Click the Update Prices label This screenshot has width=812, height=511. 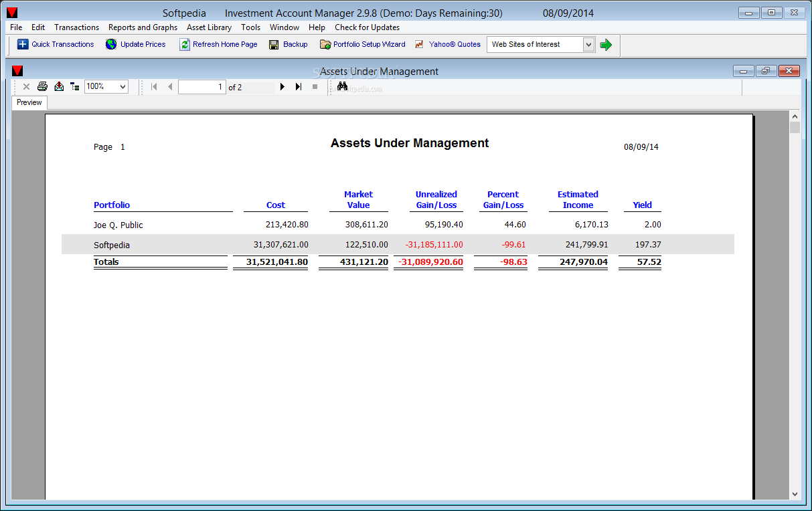click(x=143, y=44)
